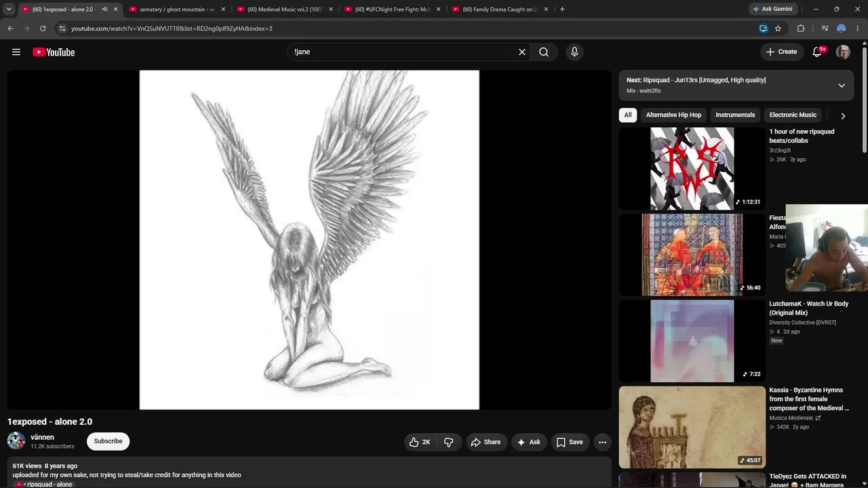Switch to the Medieval Music vol.3 tab
868x488 pixels.
point(285,9)
